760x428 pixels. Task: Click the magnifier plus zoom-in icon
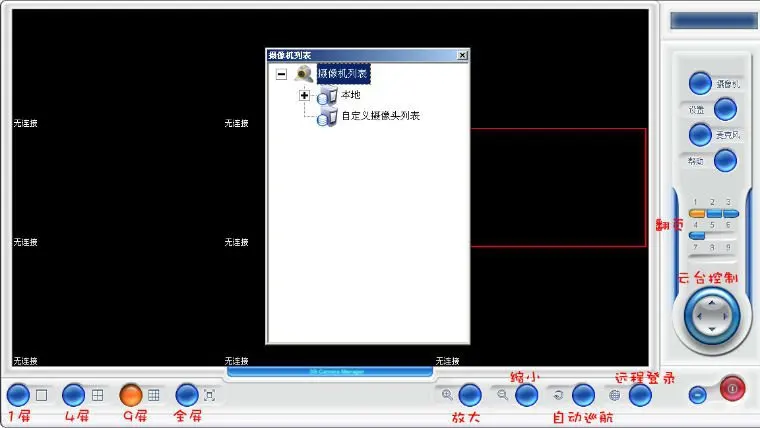pos(447,395)
